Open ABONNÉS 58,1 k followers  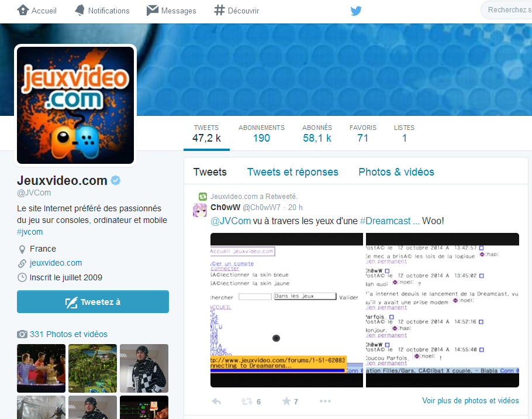point(317,133)
